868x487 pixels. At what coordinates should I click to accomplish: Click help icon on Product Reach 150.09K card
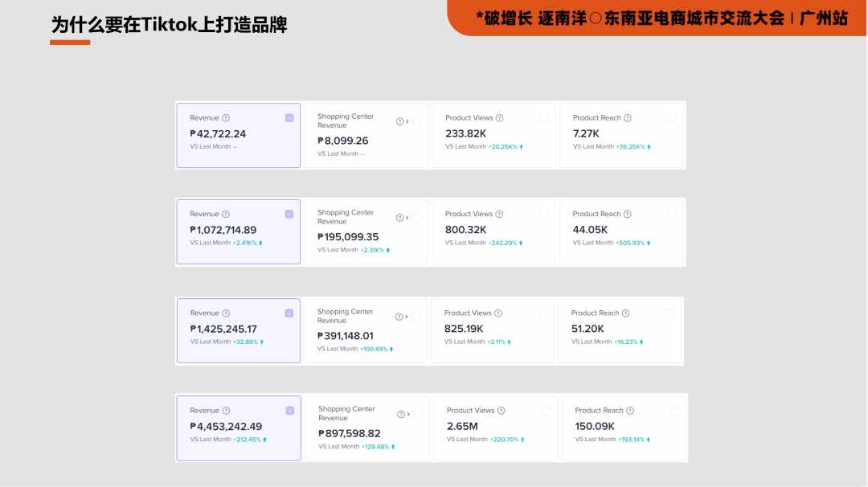pos(630,411)
